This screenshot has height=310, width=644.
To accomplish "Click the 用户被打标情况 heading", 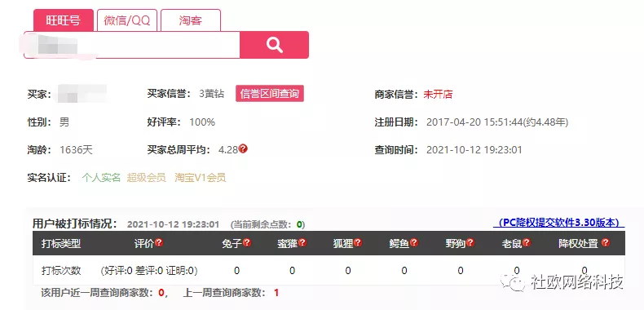I will (x=75, y=224).
